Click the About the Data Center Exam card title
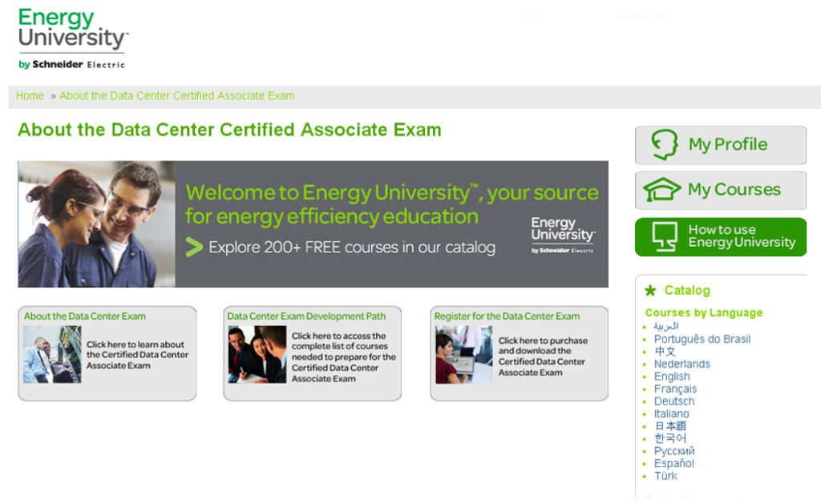Image resolution: width=821 pixels, height=504 pixels. 85,317
